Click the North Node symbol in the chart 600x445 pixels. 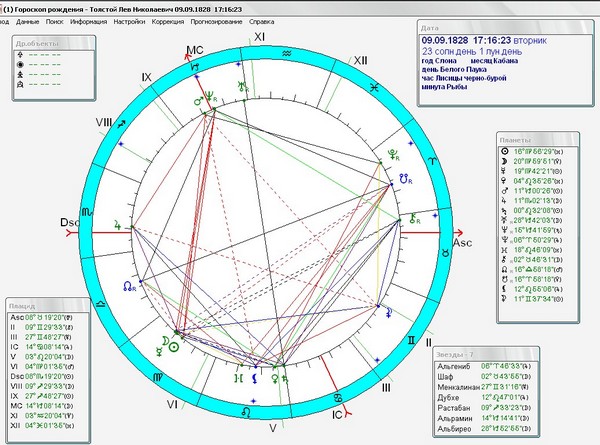[x=129, y=286]
